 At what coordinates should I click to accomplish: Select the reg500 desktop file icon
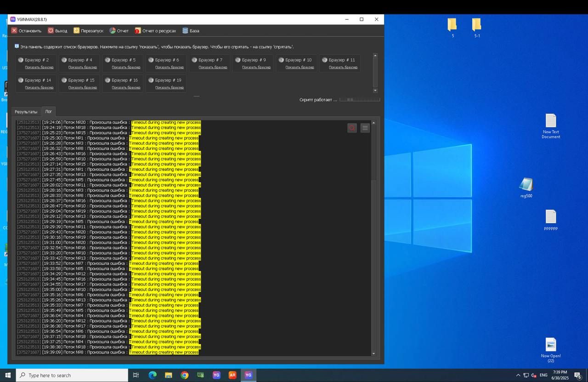point(526,185)
